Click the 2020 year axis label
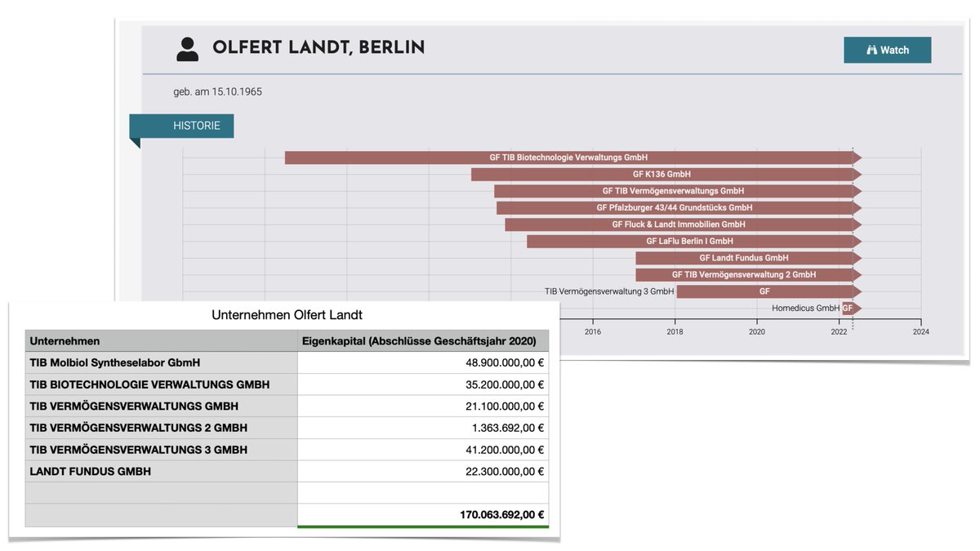Viewport: 980px width, 551px height. point(757,331)
